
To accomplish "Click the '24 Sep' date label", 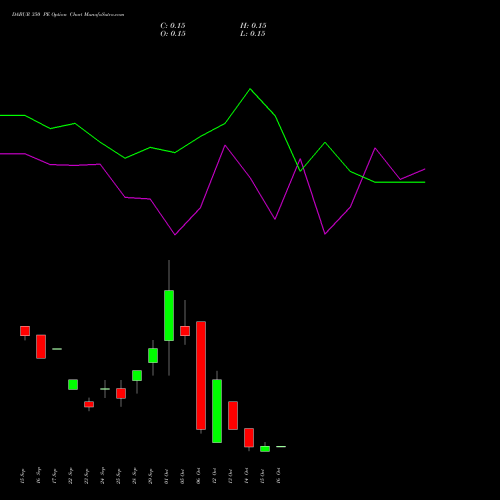I will [x=102, y=476].
